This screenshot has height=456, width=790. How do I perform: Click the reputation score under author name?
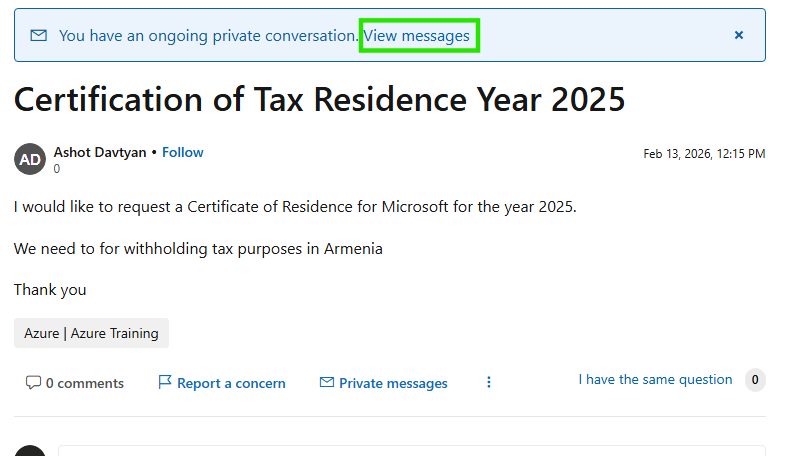pos(57,169)
